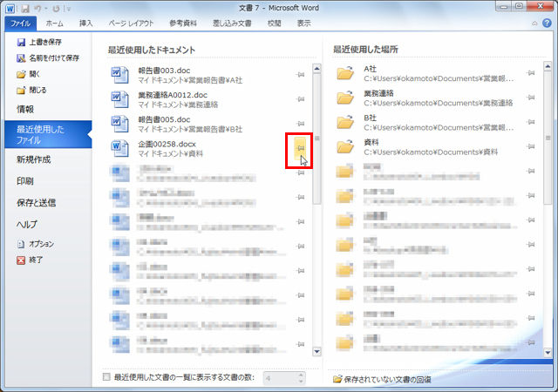Click the Undo icon in quick access toolbar
This screenshot has height=392, width=558.
(x=38, y=8)
